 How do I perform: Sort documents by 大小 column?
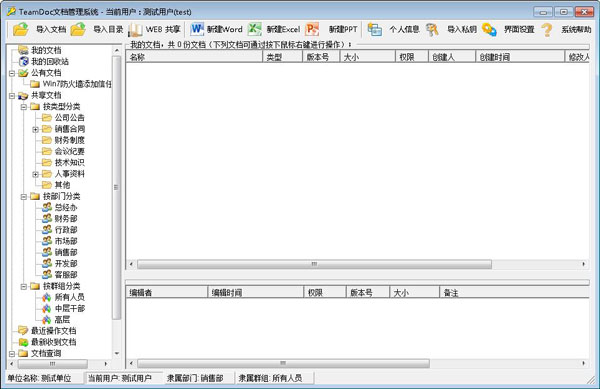[367, 57]
